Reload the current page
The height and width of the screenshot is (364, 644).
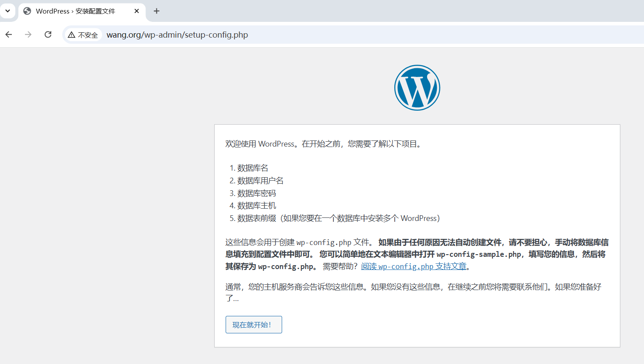click(48, 35)
